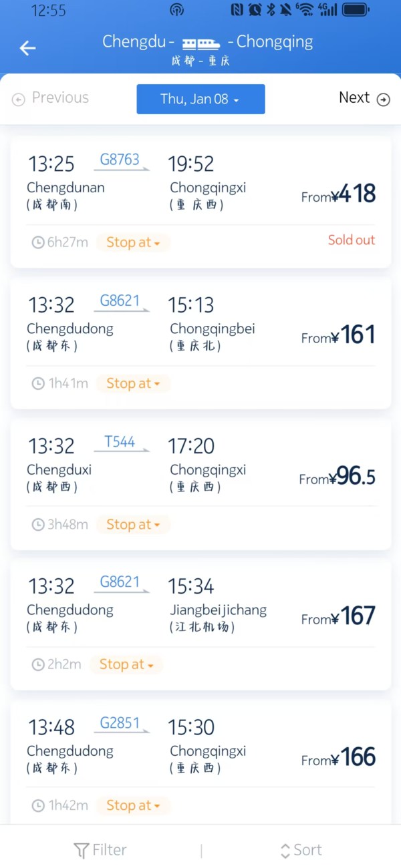This screenshot has height=868, width=401.
Task: Tap the Sort arrows icon
Action: point(285,851)
